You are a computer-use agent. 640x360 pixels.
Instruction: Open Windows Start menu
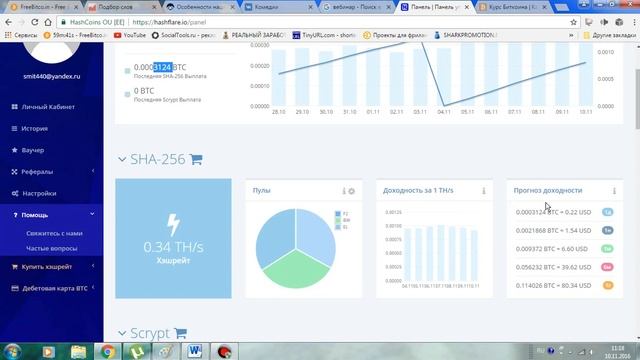pyautogui.click(x=13, y=351)
